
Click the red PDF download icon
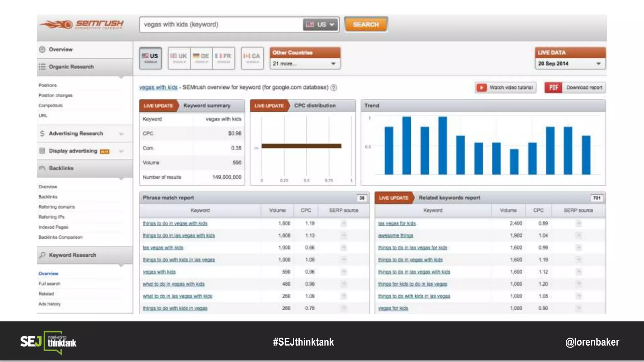(553, 88)
